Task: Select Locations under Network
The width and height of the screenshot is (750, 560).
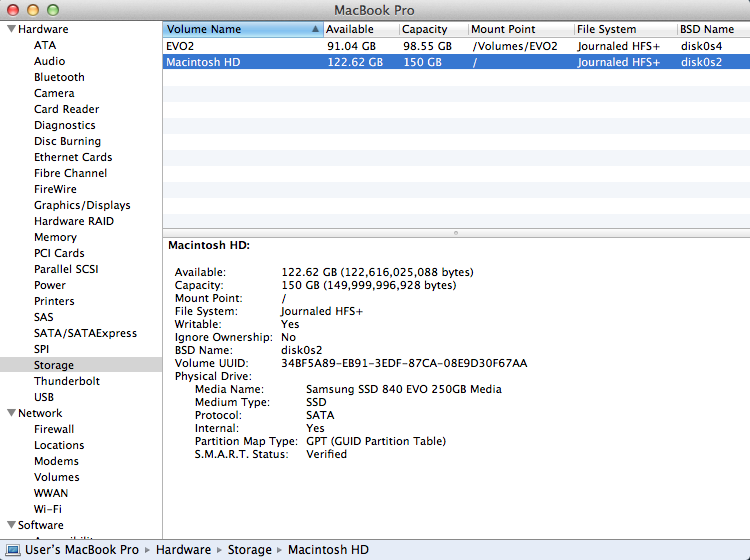Action: click(59, 445)
